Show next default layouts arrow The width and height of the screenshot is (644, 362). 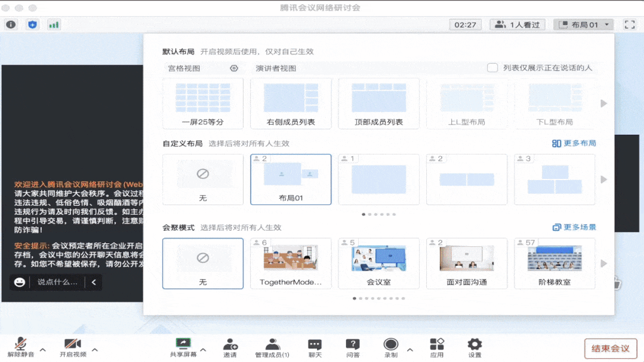[603, 103]
